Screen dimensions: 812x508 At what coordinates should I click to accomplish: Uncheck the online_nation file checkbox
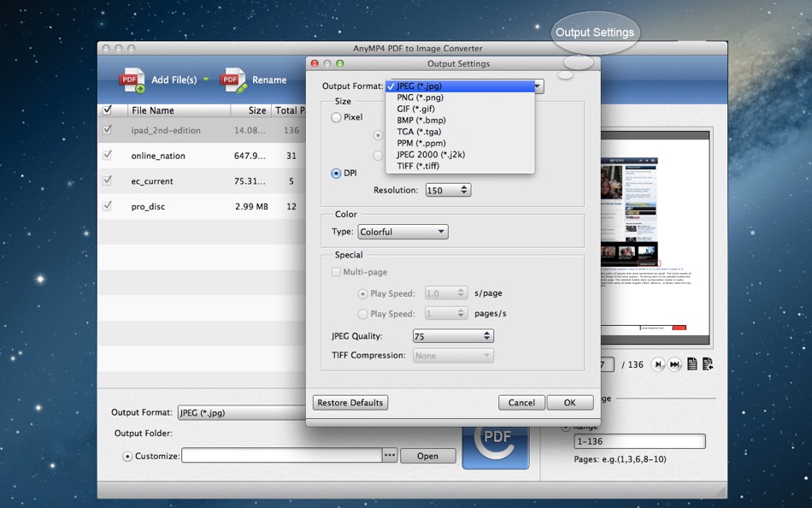click(x=107, y=155)
